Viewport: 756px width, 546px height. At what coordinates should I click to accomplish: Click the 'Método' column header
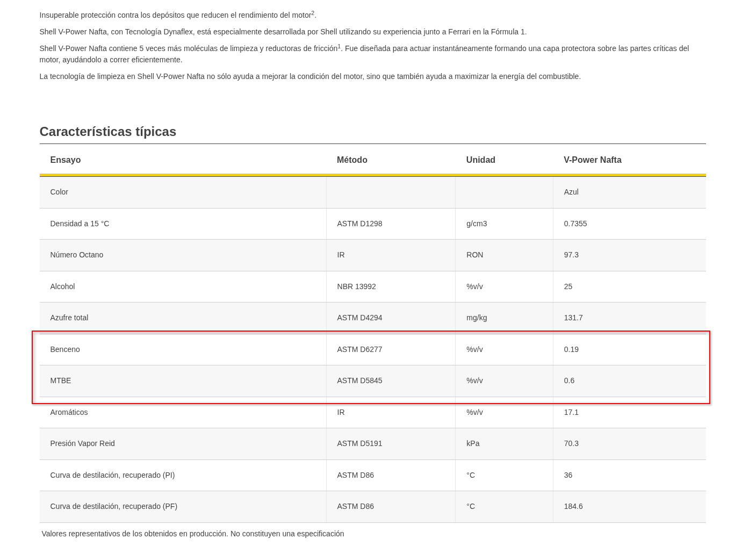352,160
